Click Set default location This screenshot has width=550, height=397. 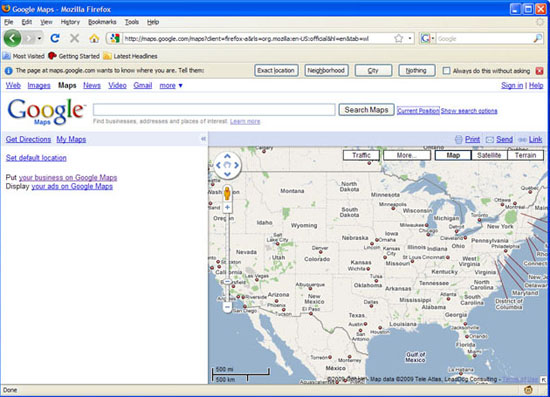[x=36, y=158]
